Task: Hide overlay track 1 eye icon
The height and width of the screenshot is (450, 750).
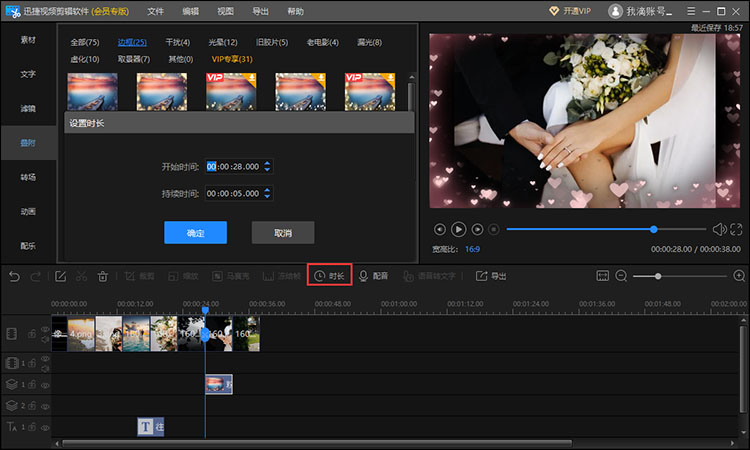Action: pos(45,385)
